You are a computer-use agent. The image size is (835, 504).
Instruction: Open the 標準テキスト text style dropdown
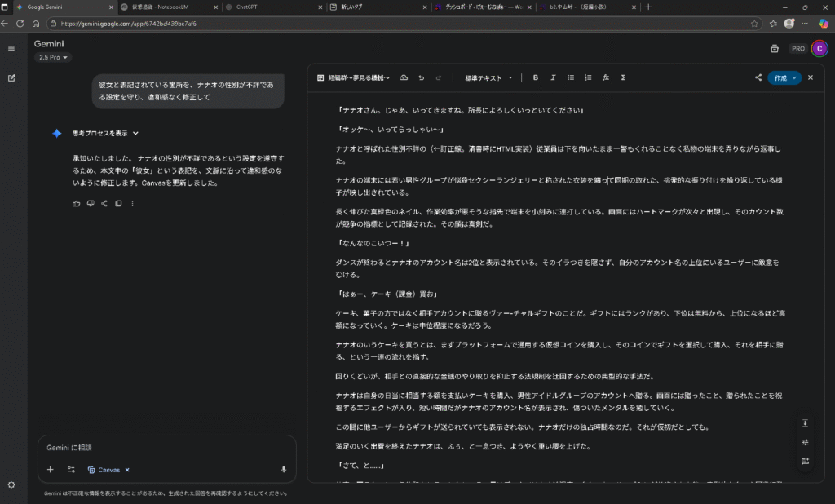click(488, 77)
